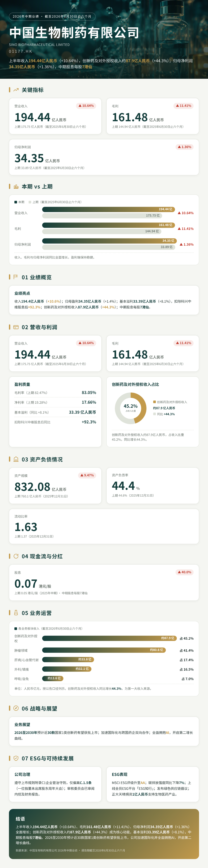Click the 业务展望 card heading
This screenshot has height=868, width=208.
(22, 724)
